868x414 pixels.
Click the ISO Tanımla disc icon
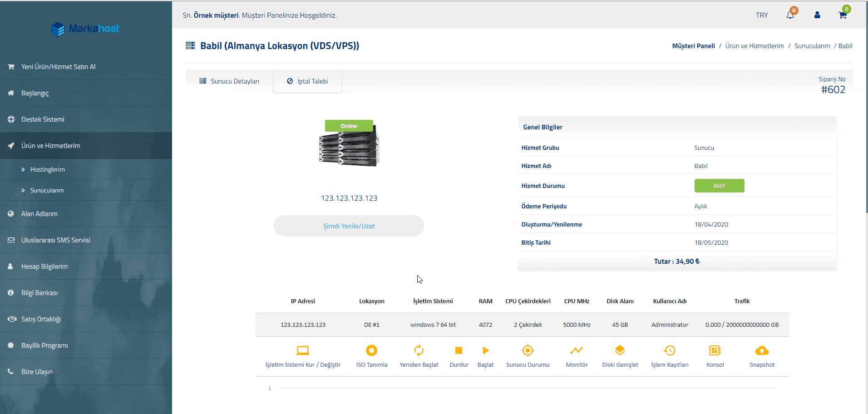point(371,350)
